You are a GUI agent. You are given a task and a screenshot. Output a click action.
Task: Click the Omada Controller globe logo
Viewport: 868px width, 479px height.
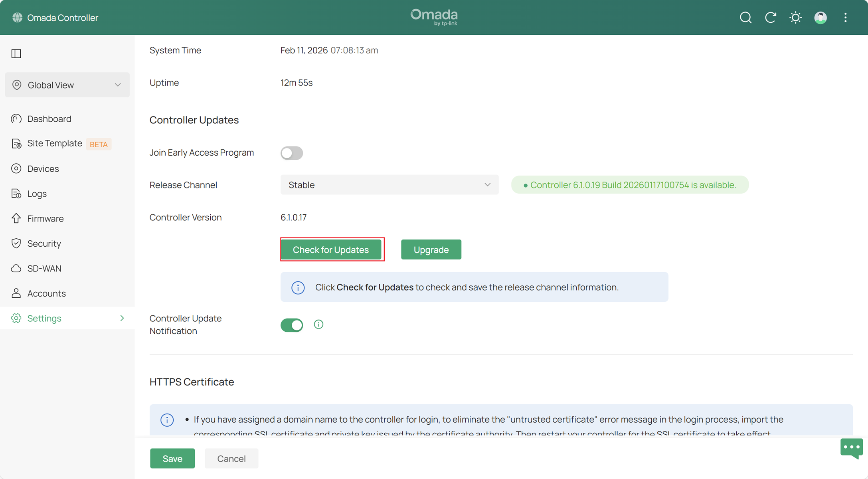pos(17,18)
